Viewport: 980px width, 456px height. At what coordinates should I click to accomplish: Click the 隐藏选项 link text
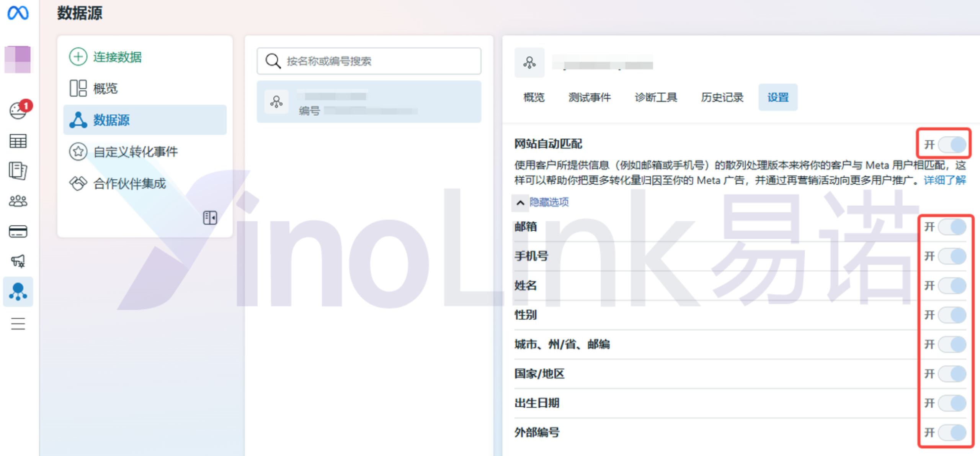[x=549, y=202]
